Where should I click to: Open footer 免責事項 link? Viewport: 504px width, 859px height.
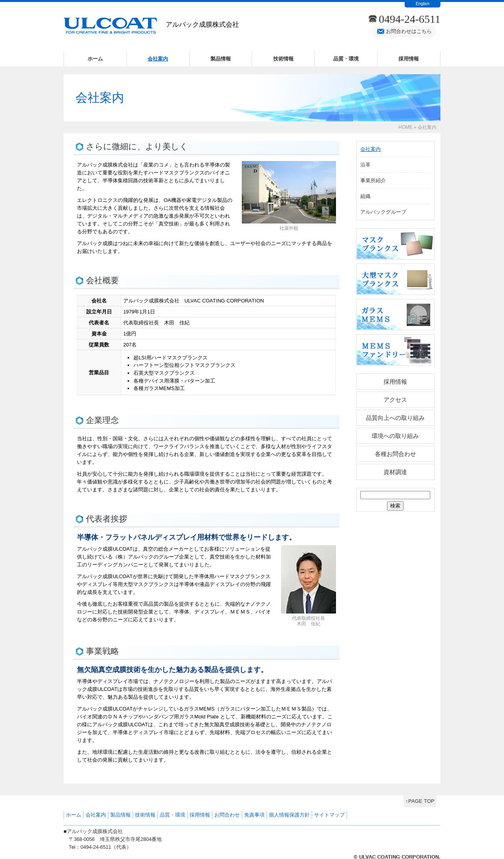pyautogui.click(x=254, y=815)
